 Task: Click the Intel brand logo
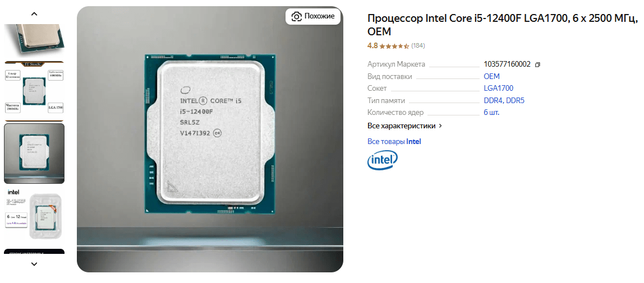pyautogui.click(x=383, y=160)
